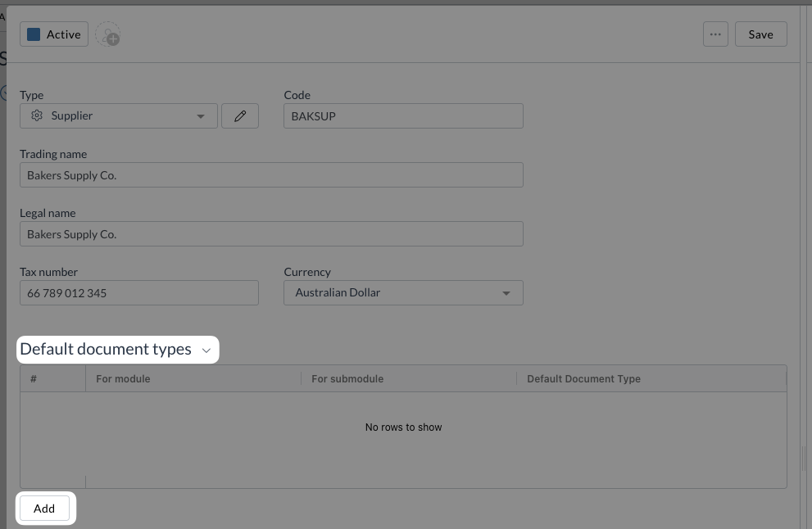This screenshot has height=529, width=812.
Task: Click the # column header
Action: click(34, 379)
